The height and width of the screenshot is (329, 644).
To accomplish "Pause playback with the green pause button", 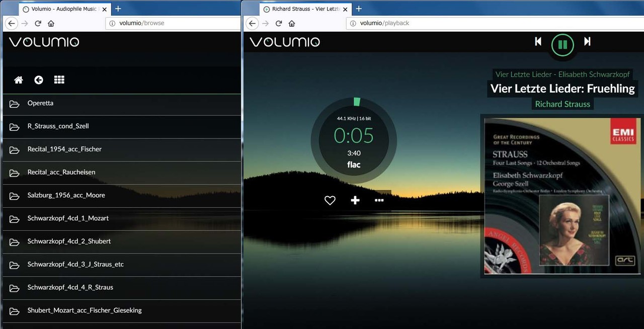I will pos(562,45).
